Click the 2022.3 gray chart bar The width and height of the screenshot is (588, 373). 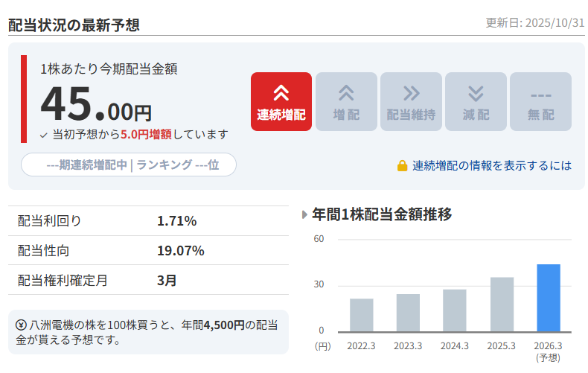click(361, 315)
